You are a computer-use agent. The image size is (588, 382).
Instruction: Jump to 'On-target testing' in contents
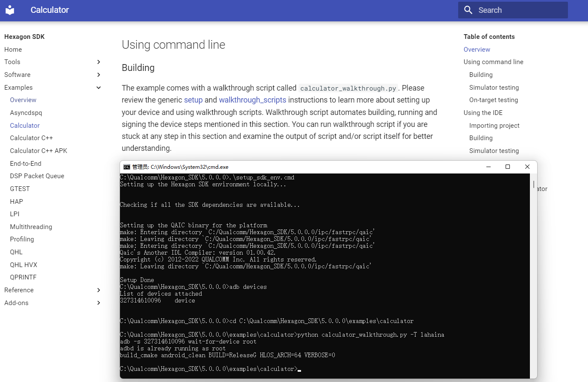(494, 100)
